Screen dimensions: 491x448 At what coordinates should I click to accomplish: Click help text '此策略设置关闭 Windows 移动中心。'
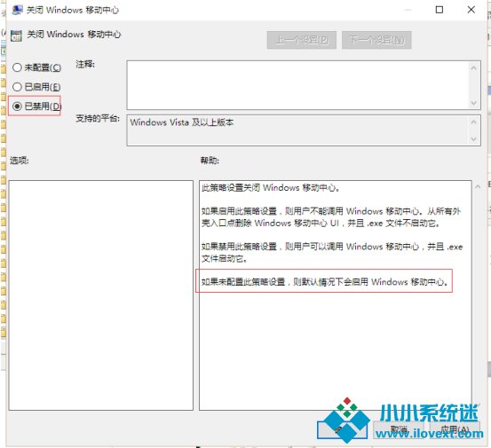click(271, 188)
